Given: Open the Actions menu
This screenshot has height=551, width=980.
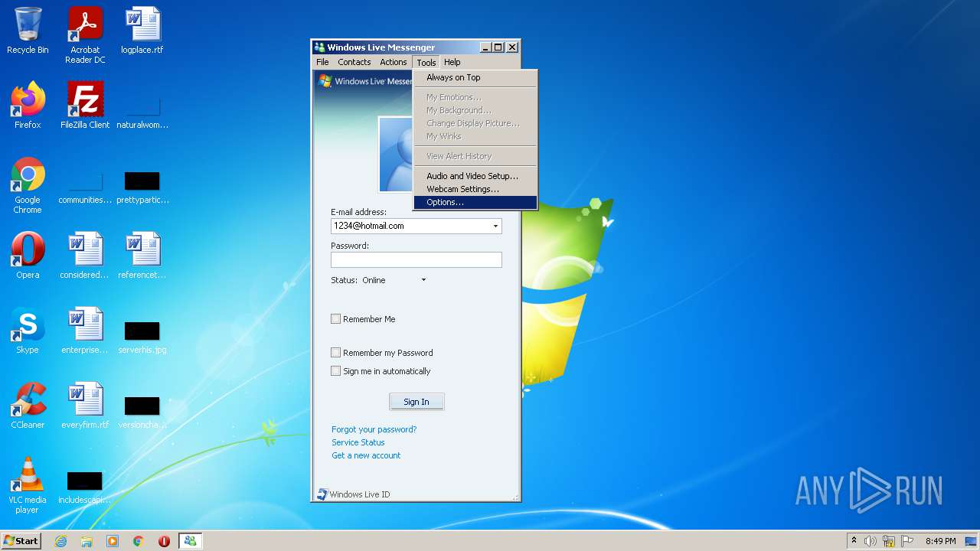Looking at the screenshot, I should point(394,62).
